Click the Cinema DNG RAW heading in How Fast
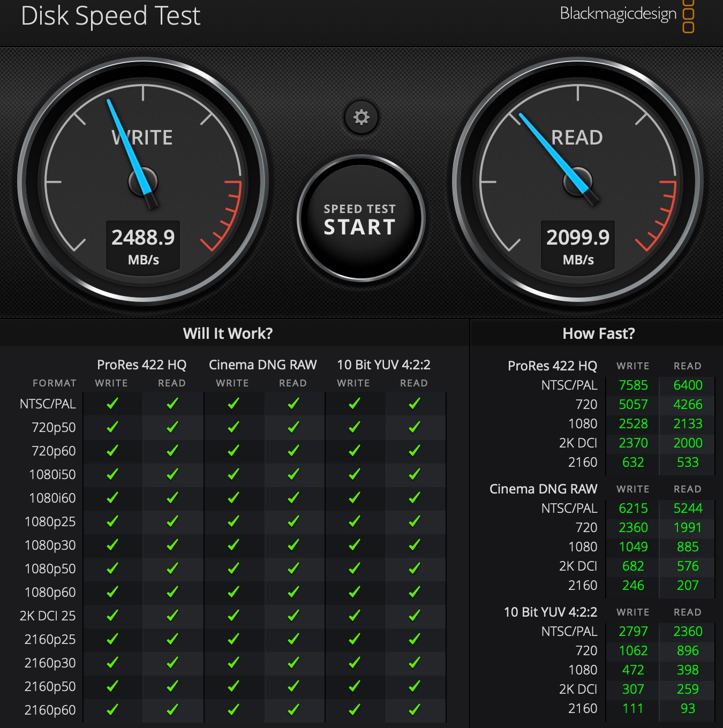The width and height of the screenshot is (723, 728). (543, 489)
